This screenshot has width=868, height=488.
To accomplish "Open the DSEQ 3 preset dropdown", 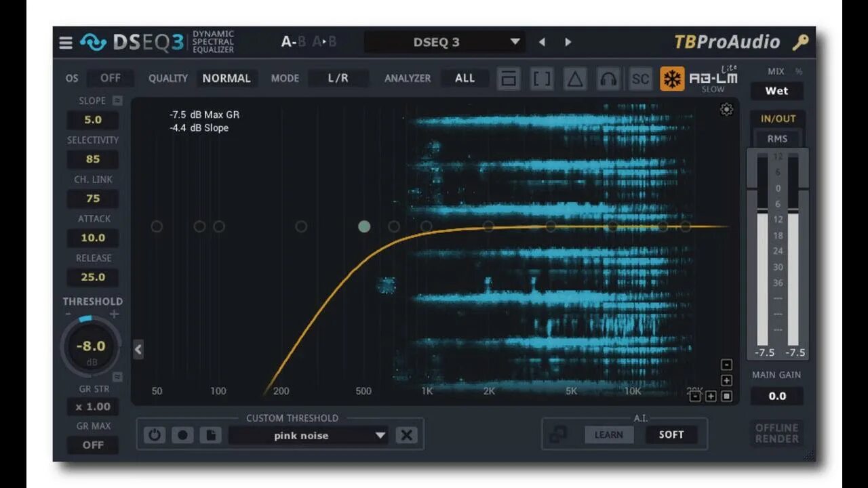I will click(444, 42).
